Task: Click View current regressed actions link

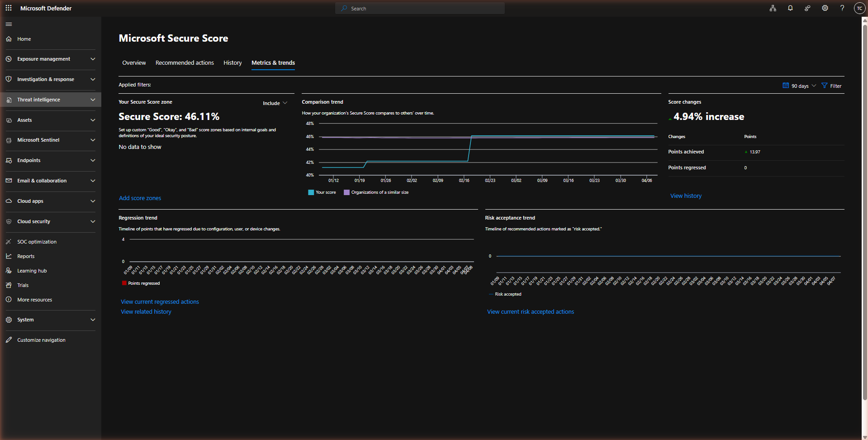Action: 160,302
